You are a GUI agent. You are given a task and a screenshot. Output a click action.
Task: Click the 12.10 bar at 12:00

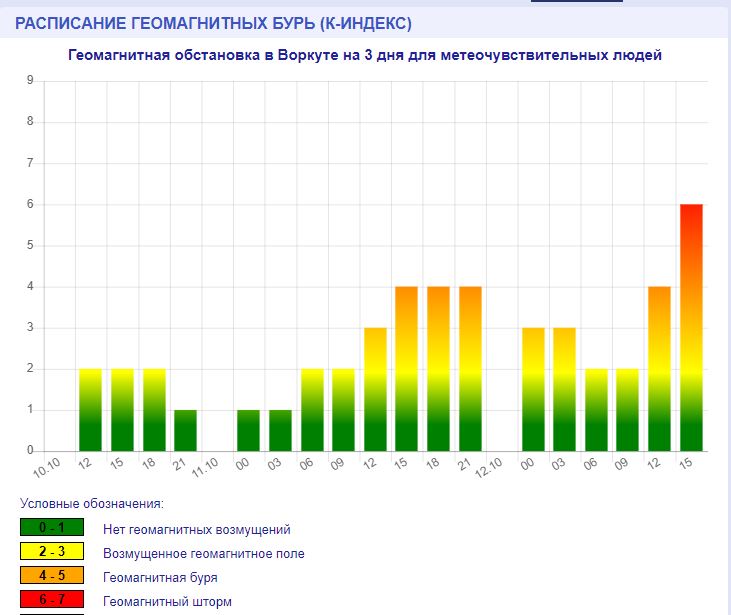tap(659, 368)
